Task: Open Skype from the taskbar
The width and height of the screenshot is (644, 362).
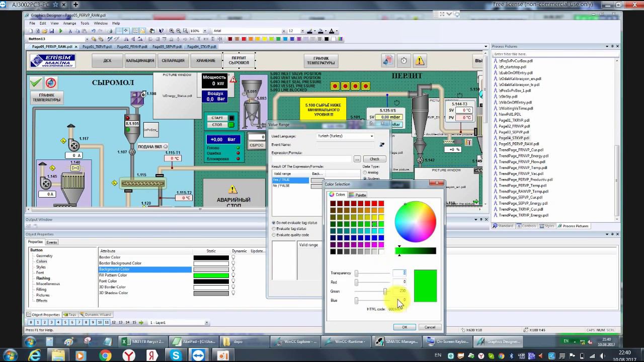Action: [x=176, y=355]
